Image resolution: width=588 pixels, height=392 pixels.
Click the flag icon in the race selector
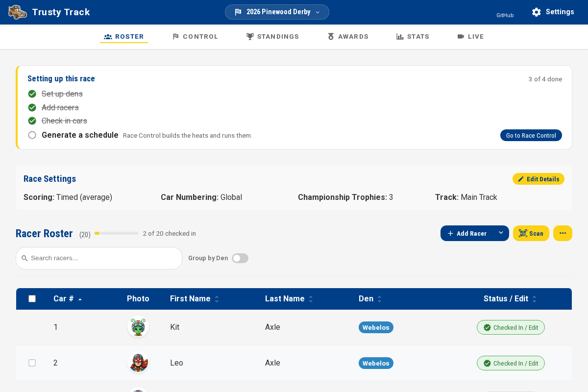pos(238,12)
